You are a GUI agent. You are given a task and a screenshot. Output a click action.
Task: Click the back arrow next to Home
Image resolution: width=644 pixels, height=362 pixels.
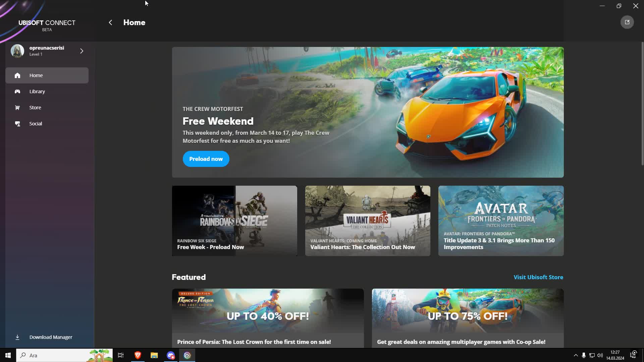[110, 22]
